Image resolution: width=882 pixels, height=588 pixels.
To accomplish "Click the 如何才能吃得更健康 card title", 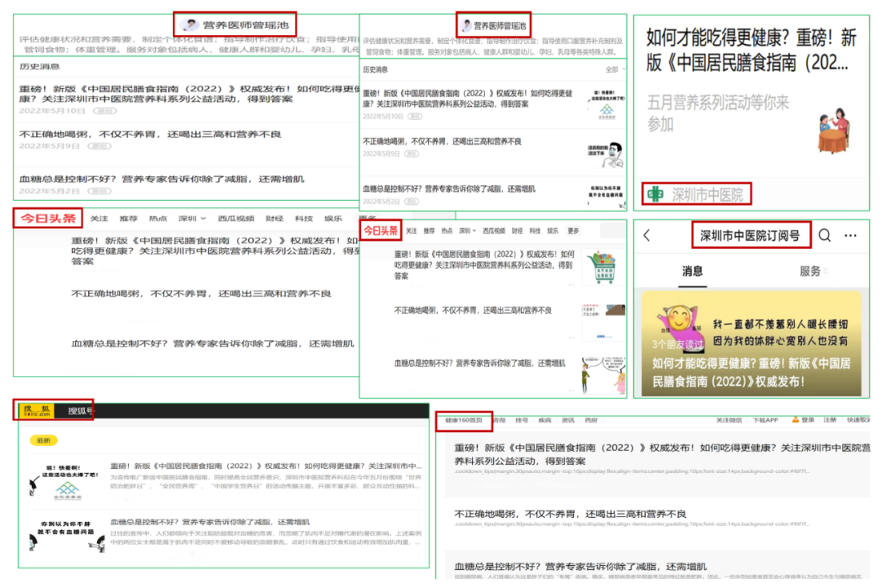I will pyautogui.click(x=751, y=50).
